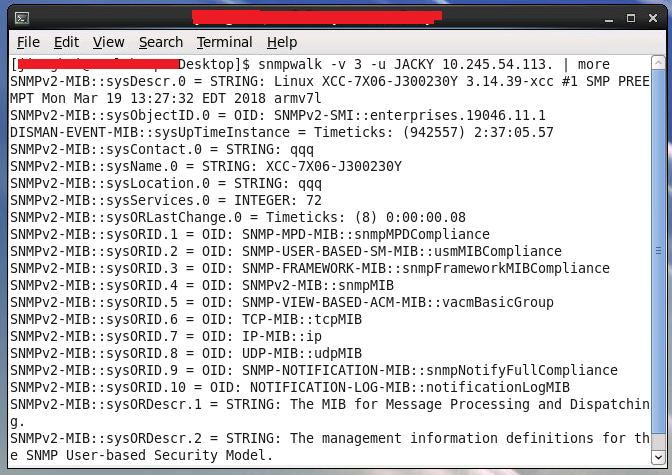Open the Edit menu
The height and width of the screenshot is (475, 672).
pos(66,42)
